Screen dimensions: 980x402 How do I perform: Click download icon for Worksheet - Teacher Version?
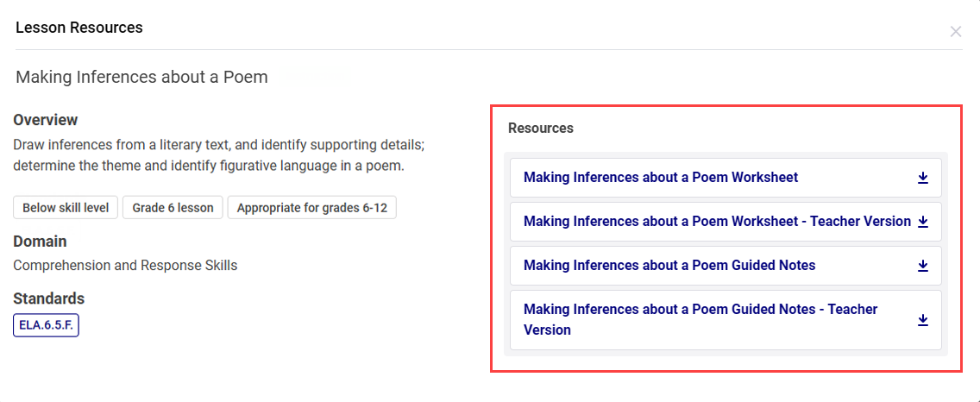pyautogui.click(x=922, y=222)
